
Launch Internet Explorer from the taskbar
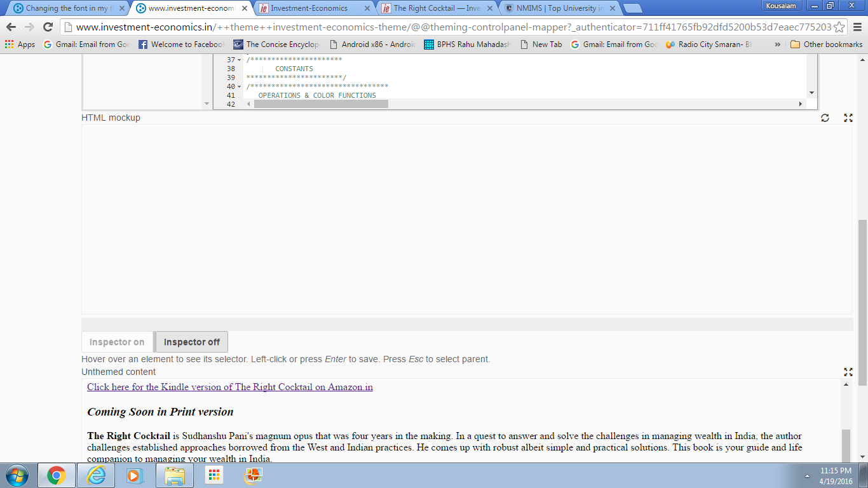pos(96,475)
